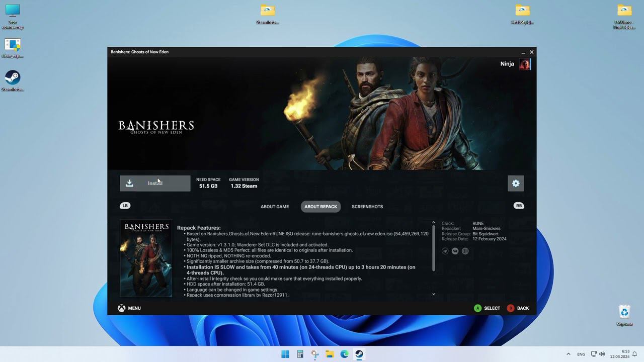The image size is (644, 362).
Task: Open the Windows Start menu
Action: click(x=285, y=354)
